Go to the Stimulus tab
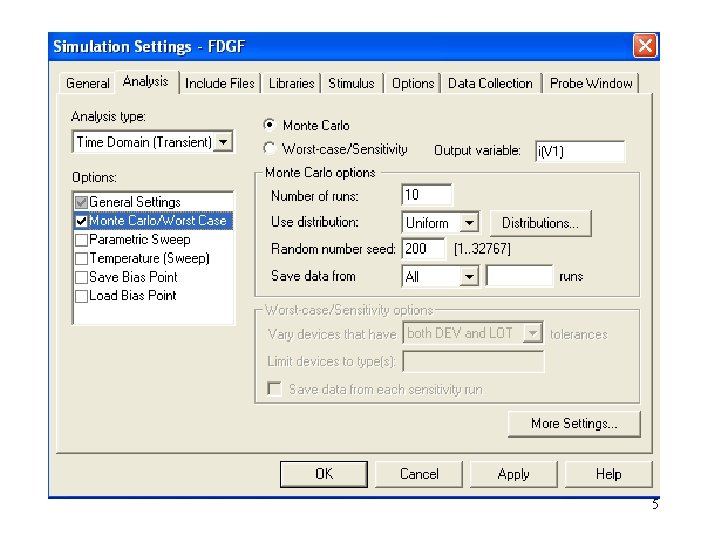This screenshot has width=720, height=540. click(x=351, y=83)
